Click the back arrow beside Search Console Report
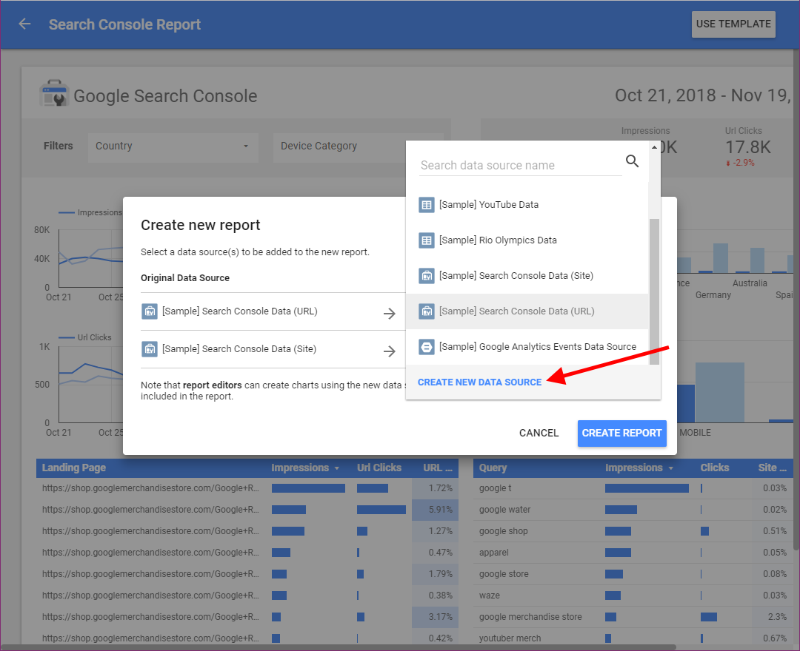Image resolution: width=800 pixels, height=651 pixels. [x=24, y=24]
